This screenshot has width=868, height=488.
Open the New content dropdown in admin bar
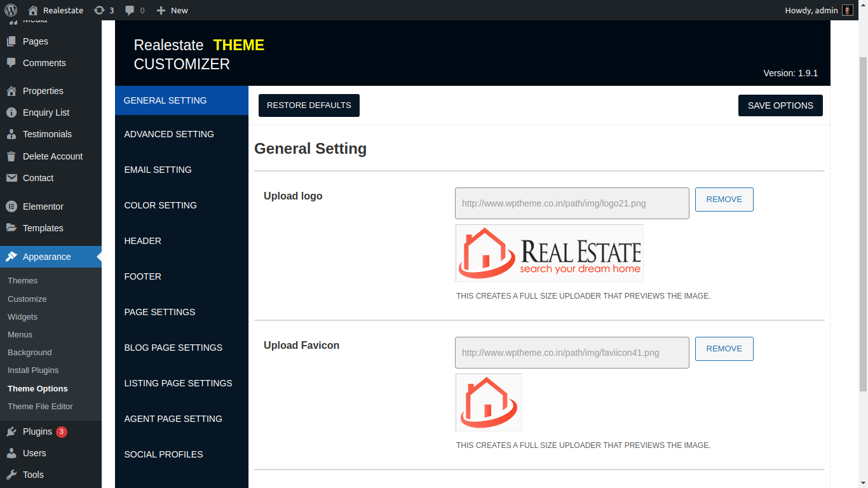(172, 10)
